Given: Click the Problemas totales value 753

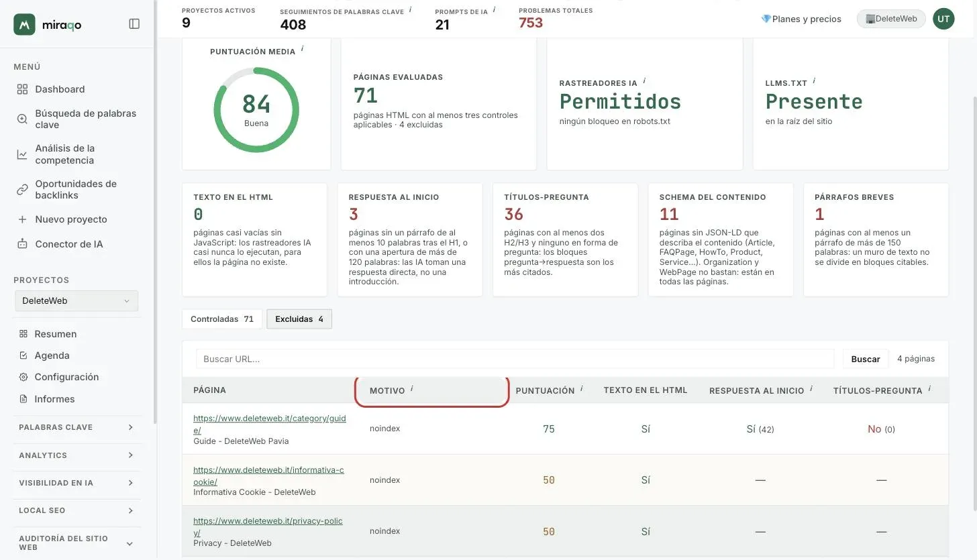Looking at the screenshot, I should (x=531, y=23).
